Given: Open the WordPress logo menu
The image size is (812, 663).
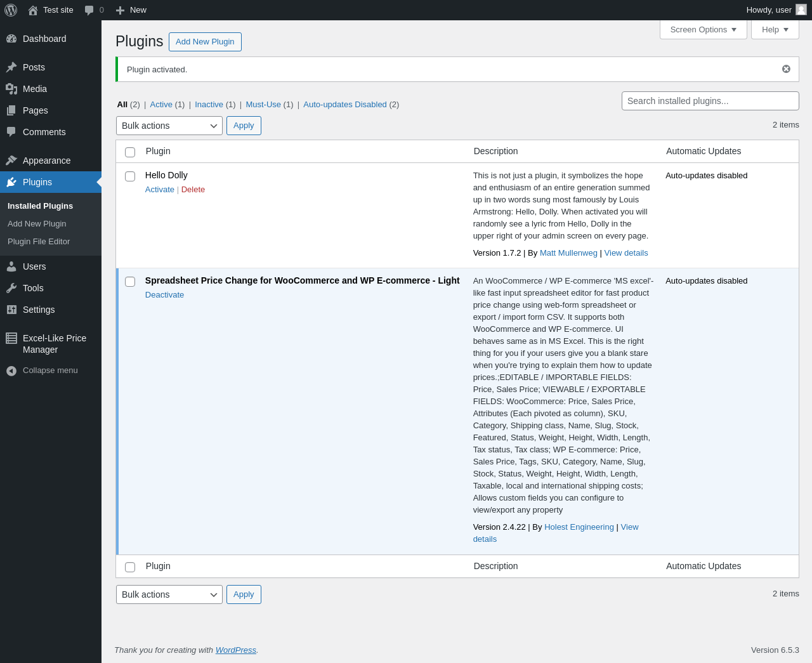Looking at the screenshot, I should tap(11, 10).
